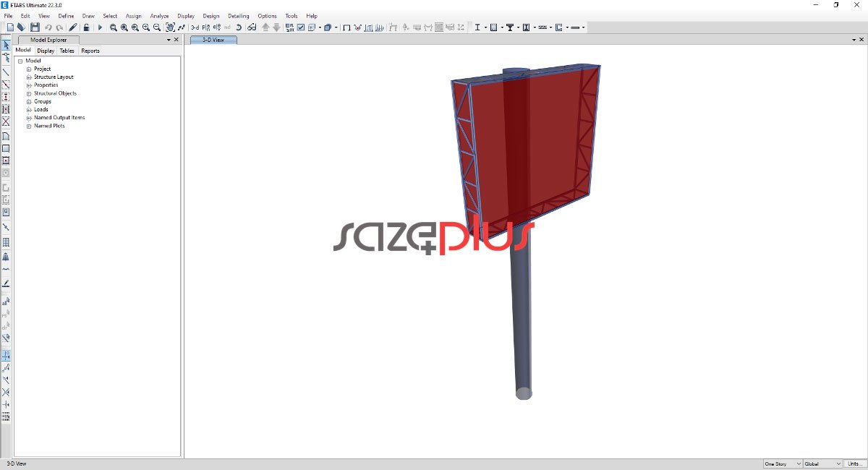This screenshot has width=868, height=470.
Task: Click the lock/unlock model icon
Action: coord(86,27)
